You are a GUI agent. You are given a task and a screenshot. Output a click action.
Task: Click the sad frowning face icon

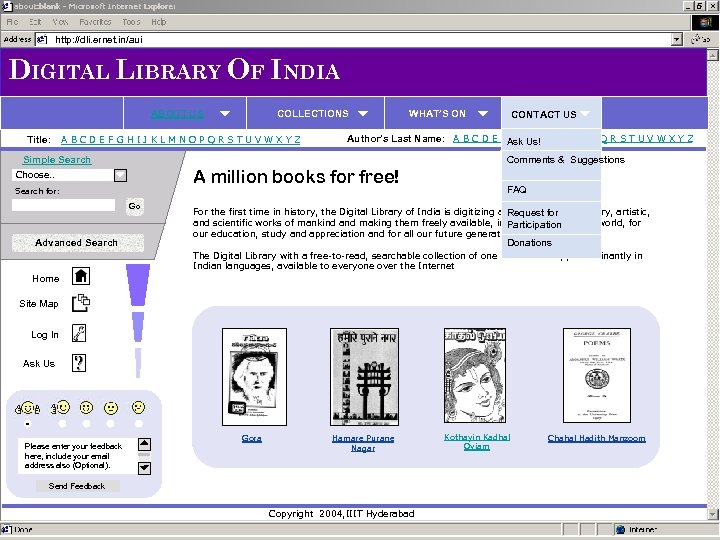click(x=138, y=407)
